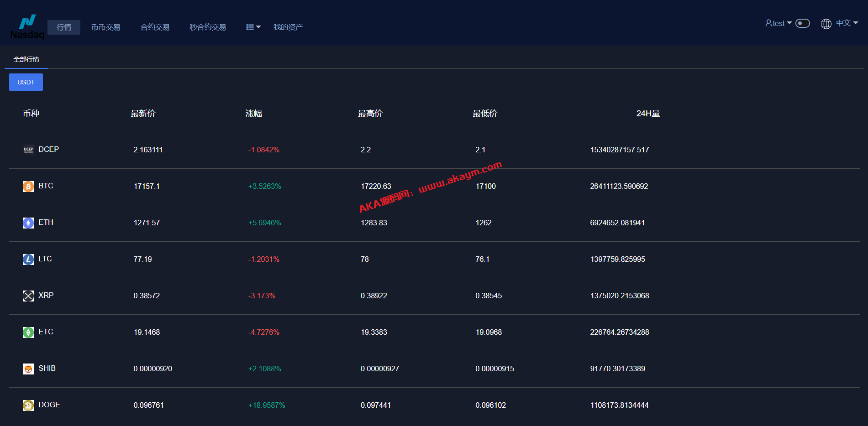Screen dimensions: 868x426
Task: Click the orange BTC coin icon
Action: 28,186
